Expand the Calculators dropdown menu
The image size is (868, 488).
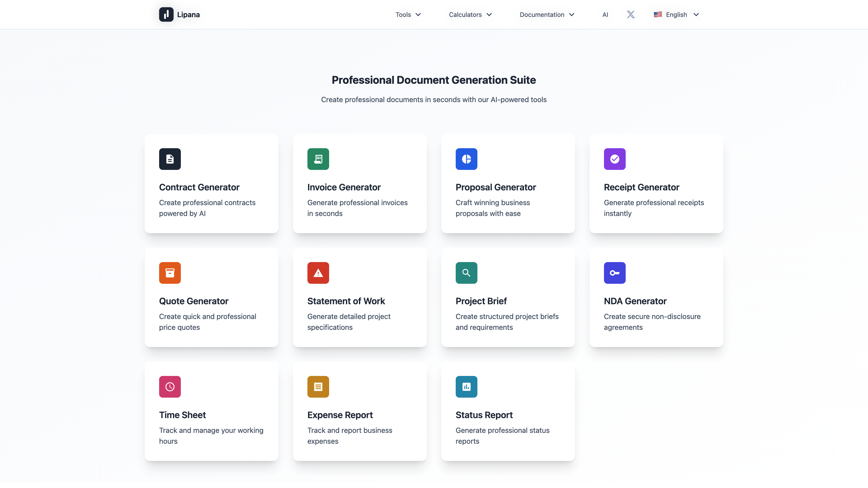pos(470,14)
